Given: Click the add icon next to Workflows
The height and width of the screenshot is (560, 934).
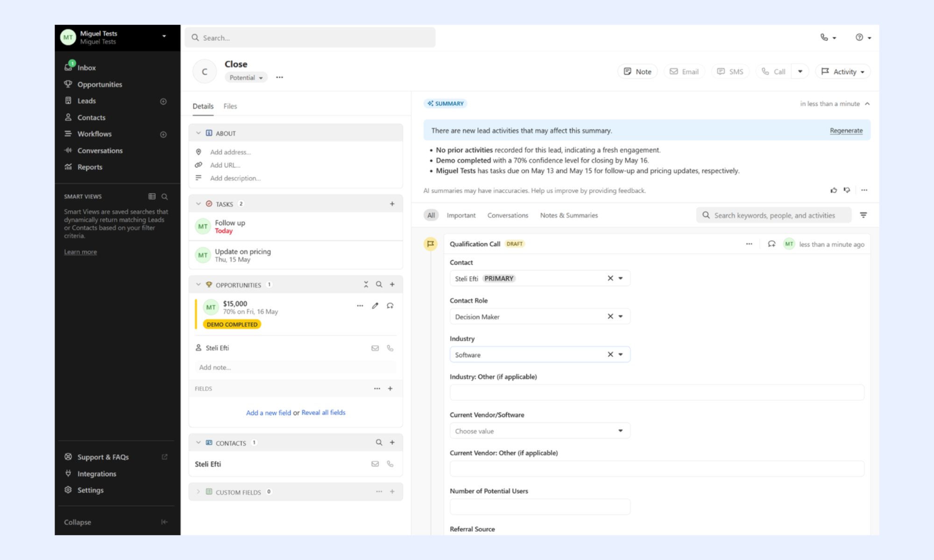Looking at the screenshot, I should 163,134.
